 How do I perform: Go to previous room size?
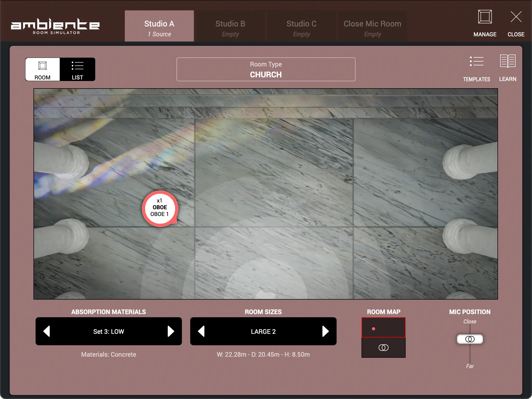201,331
